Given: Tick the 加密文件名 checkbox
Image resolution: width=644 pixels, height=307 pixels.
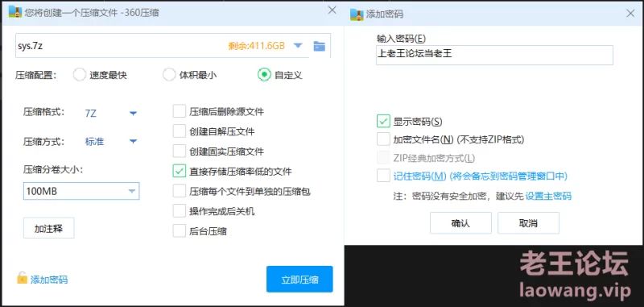Looking at the screenshot, I should coord(383,139).
